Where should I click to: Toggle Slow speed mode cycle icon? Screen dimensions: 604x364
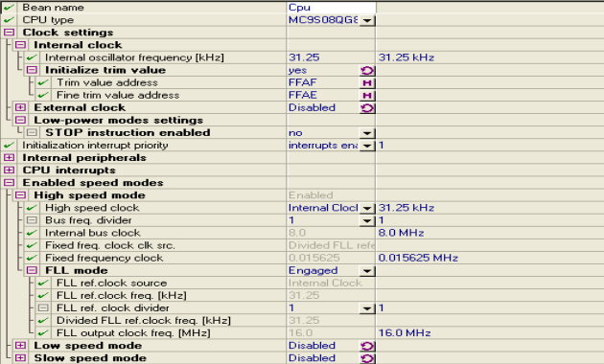[367, 358]
